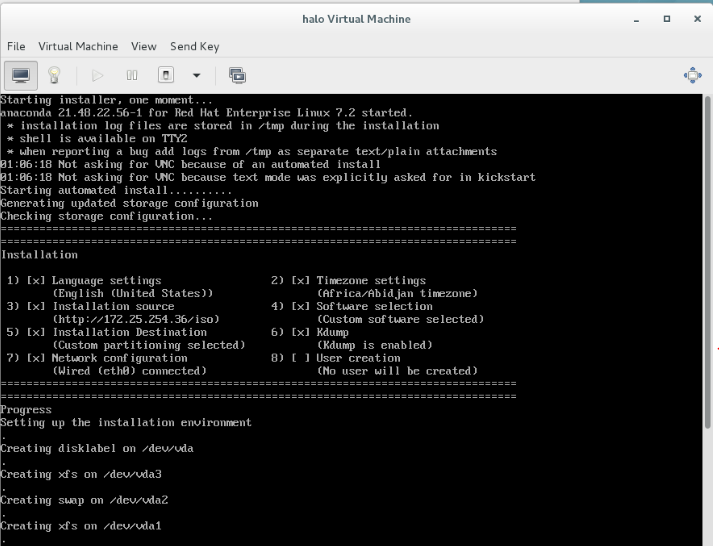Maximize the halo Virtual Machine window
The image size is (719, 546).
(x=667, y=19)
